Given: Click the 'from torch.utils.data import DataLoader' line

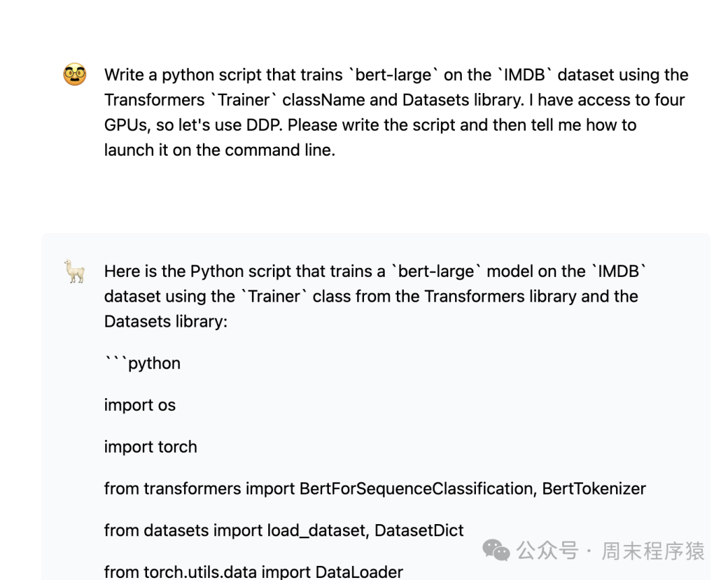Looking at the screenshot, I should (253, 572).
